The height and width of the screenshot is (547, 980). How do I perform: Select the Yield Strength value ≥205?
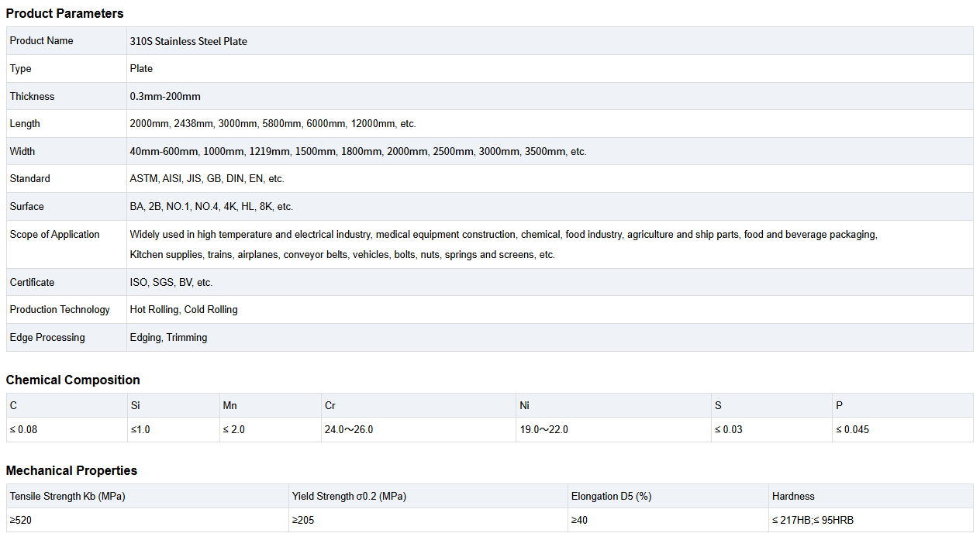click(303, 521)
